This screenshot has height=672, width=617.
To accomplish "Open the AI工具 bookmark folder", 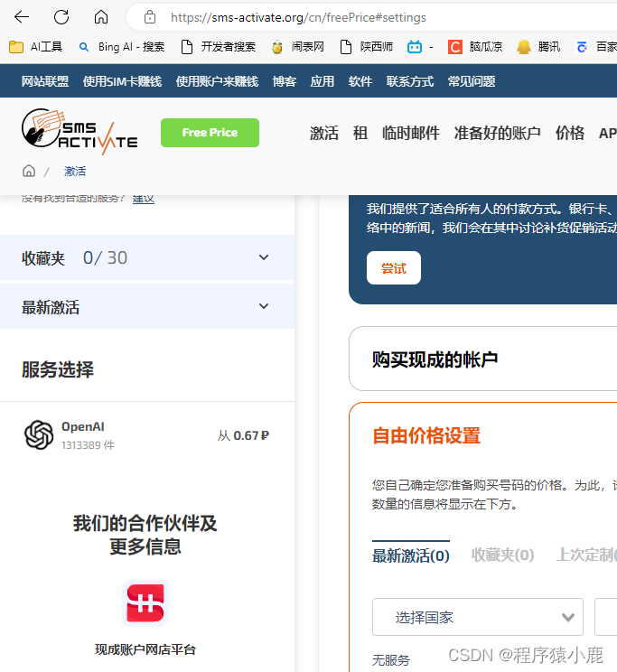I will [x=35, y=47].
